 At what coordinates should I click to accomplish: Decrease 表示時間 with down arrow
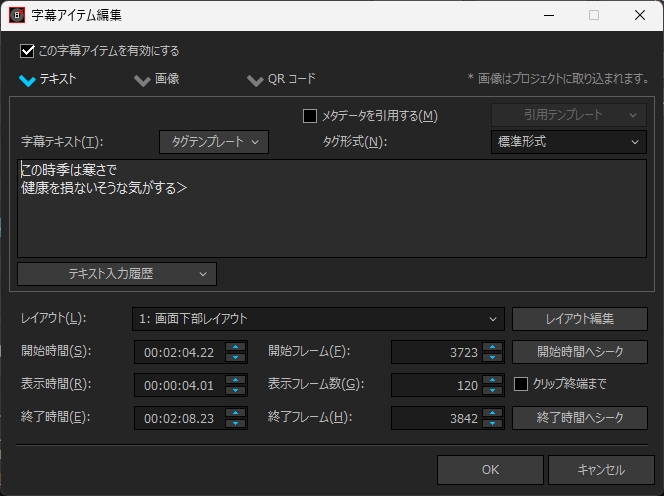click(x=235, y=391)
